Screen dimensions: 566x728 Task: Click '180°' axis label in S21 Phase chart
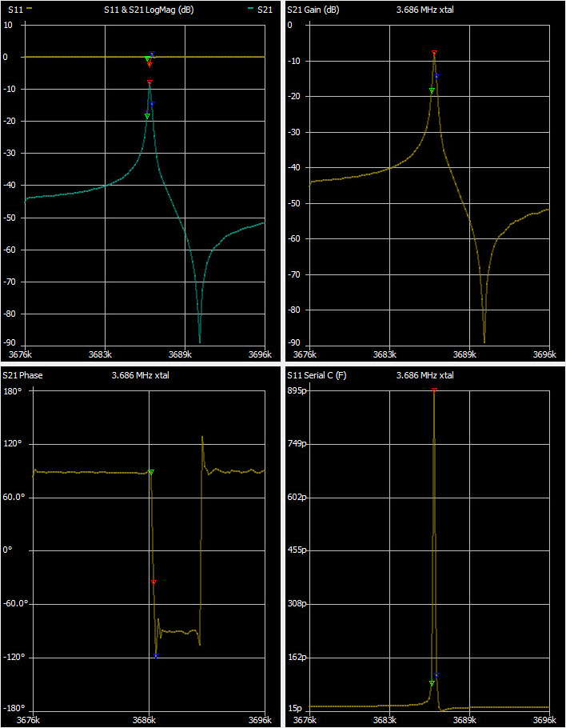[13, 391]
